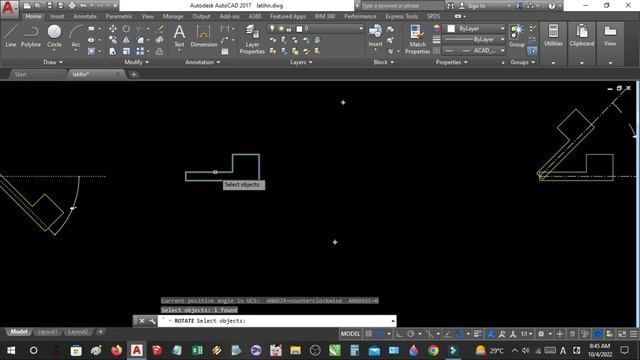Cancel command with X on command line
This screenshot has width=640, height=360.
(x=142, y=321)
